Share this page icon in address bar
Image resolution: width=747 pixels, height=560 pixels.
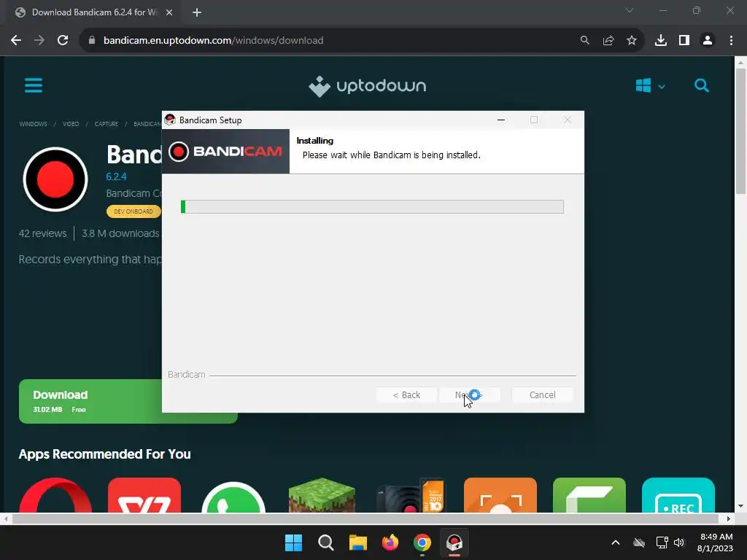pyautogui.click(x=608, y=41)
